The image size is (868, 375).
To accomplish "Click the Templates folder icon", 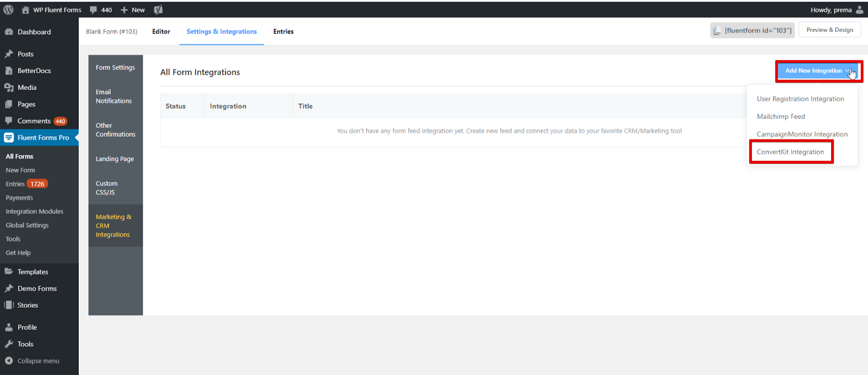I will pos(9,272).
